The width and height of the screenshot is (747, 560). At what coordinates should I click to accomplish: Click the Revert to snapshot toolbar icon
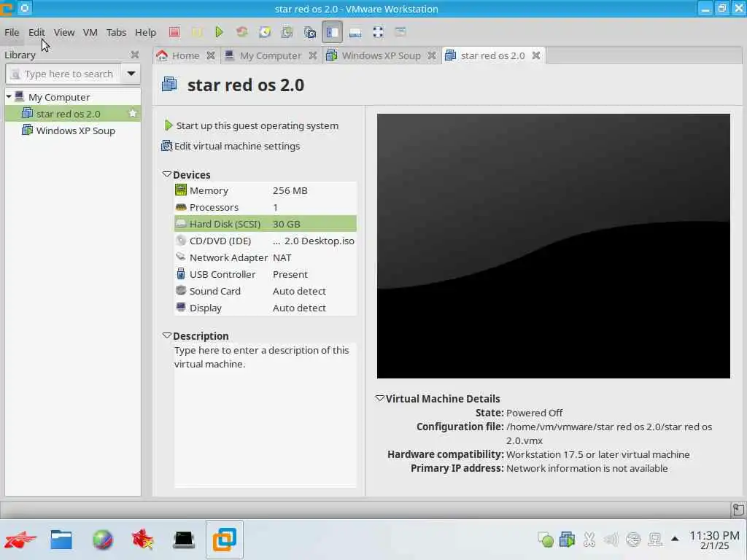pyautogui.click(x=287, y=32)
